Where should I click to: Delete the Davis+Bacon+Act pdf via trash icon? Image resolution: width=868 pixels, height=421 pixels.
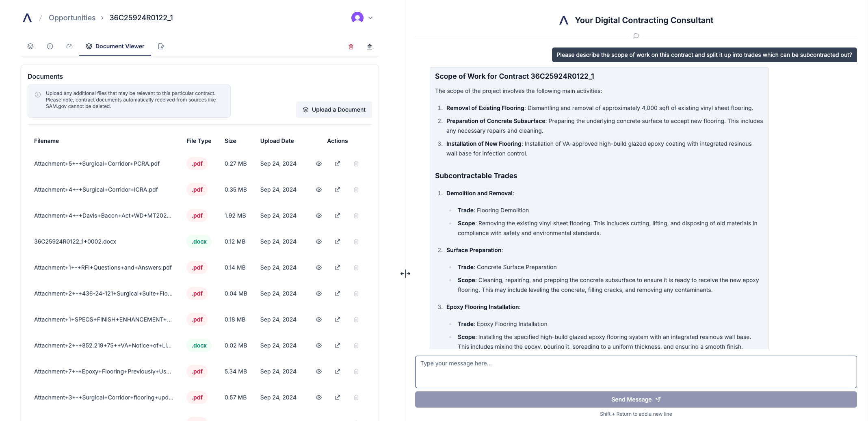[356, 216]
